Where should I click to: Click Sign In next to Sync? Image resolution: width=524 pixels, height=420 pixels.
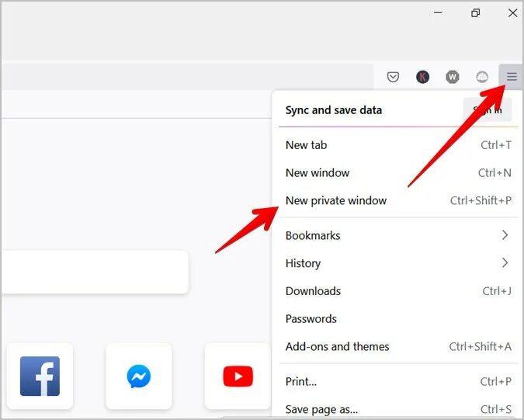coord(488,110)
